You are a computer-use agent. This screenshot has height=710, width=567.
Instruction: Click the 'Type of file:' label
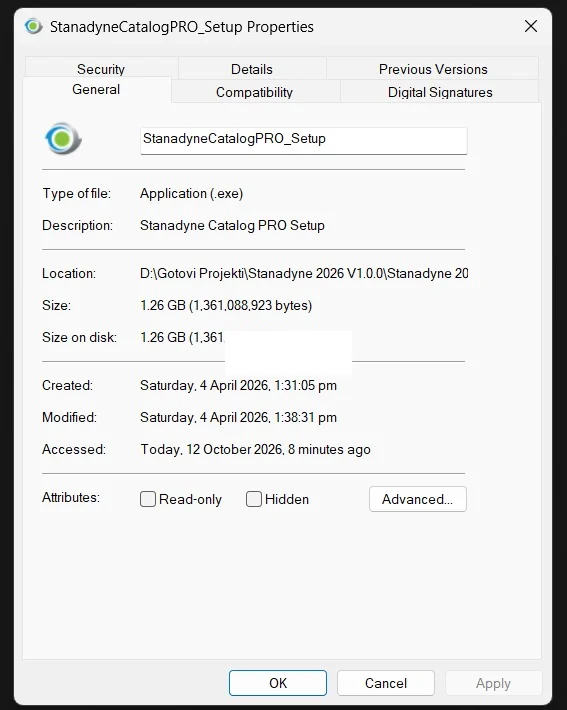77,194
